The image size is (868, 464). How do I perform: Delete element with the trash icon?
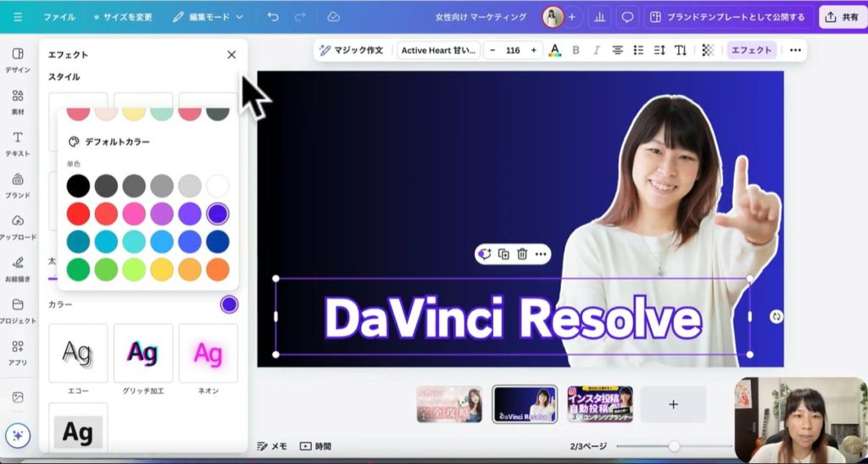(x=522, y=254)
